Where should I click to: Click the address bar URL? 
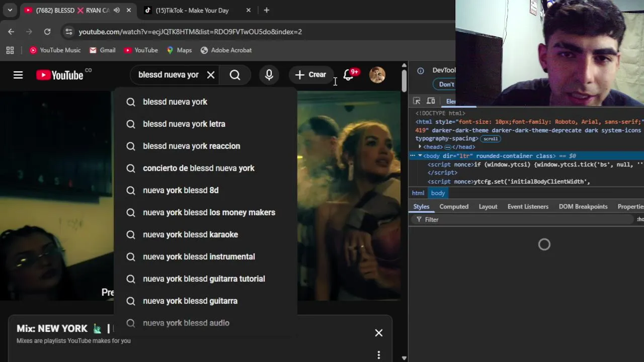(190, 32)
